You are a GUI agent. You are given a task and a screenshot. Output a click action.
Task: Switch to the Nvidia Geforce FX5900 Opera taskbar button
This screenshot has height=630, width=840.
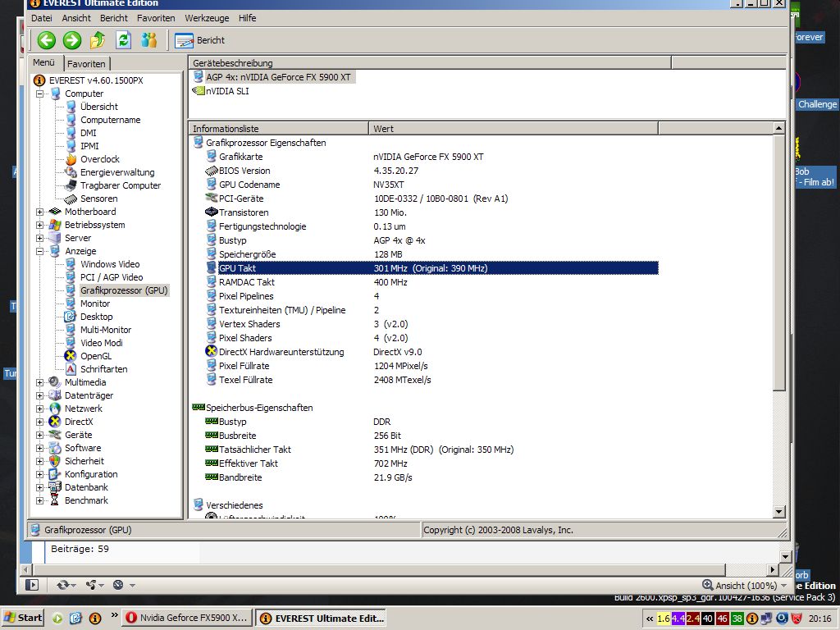click(x=186, y=618)
